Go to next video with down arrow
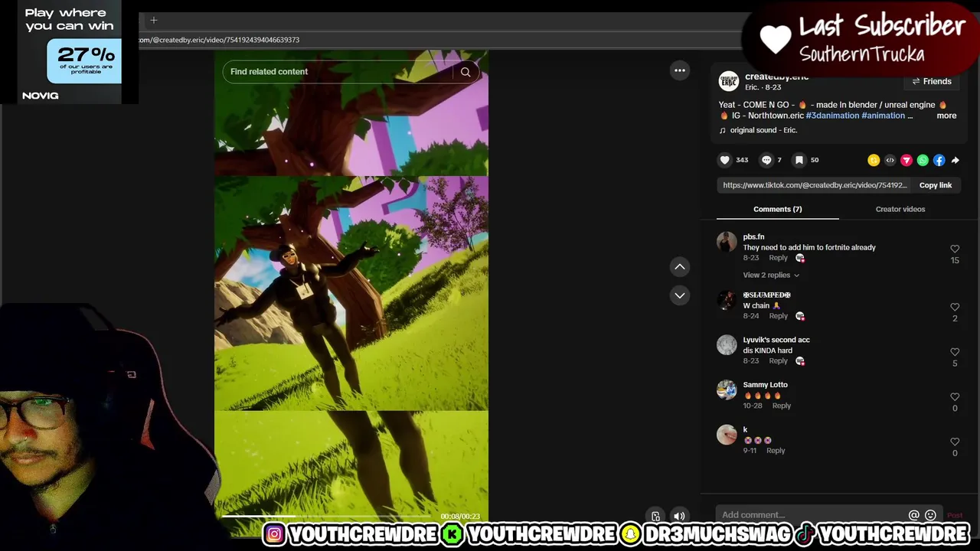Viewport: 980px width, 551px height. (x=679, y=295)
